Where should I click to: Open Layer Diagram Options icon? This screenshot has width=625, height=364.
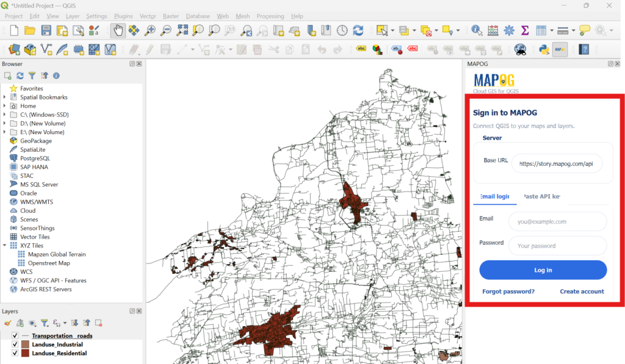coord(377,49)
